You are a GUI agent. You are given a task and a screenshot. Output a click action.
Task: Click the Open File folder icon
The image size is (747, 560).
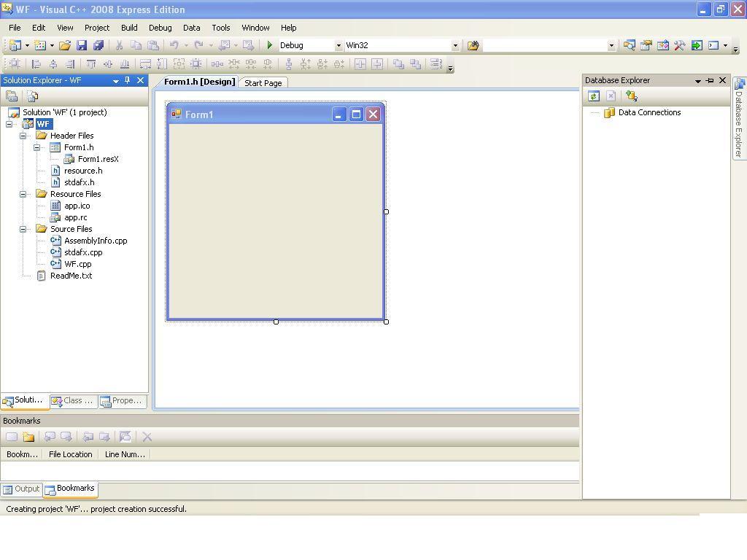click(65, 45)
